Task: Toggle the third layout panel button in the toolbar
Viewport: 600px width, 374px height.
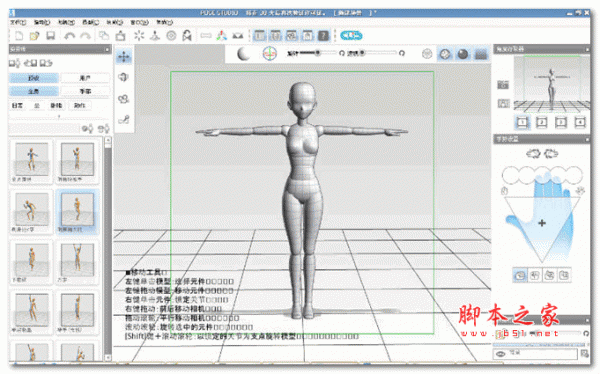Action: [x=291, y=36]
